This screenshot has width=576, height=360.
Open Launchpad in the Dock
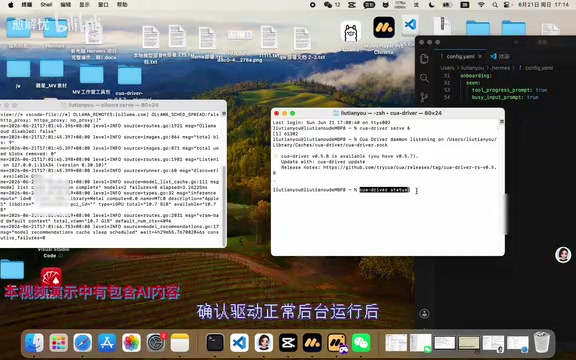click(59, 343)
